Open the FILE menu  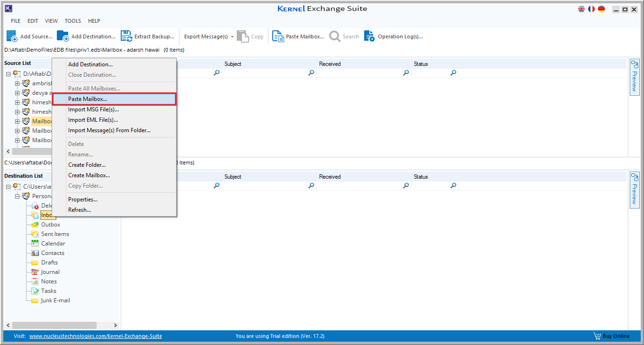point(16,21)
